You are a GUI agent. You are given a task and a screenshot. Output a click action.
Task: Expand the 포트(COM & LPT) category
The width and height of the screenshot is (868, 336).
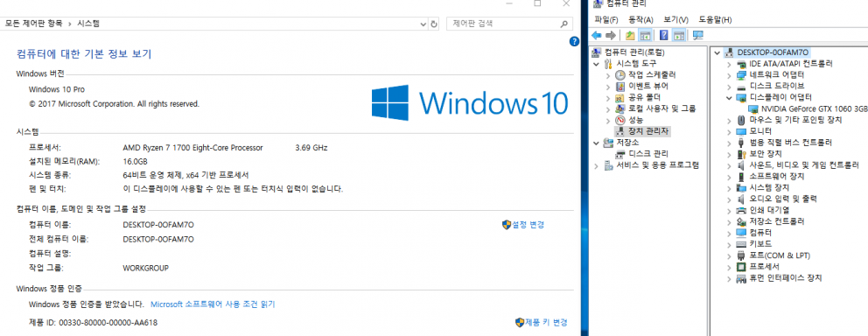[729, 255]
